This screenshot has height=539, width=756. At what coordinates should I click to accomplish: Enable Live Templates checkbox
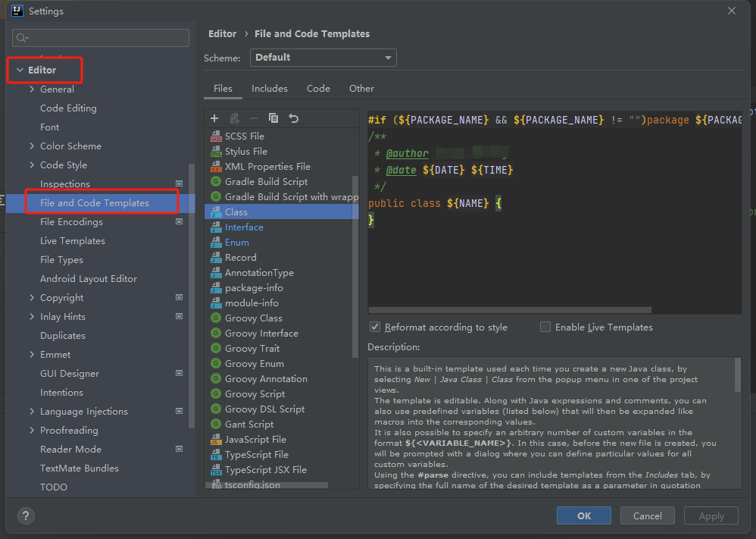pos(545,327)
